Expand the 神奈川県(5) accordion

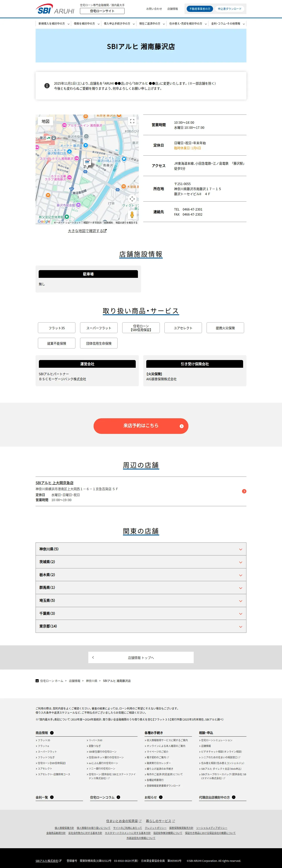coord(141,549)
